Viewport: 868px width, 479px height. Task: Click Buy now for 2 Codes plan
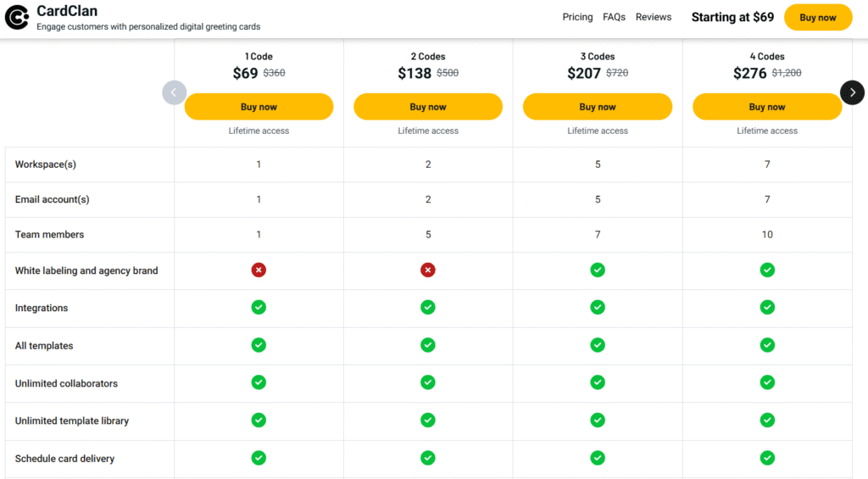(428, 107)
